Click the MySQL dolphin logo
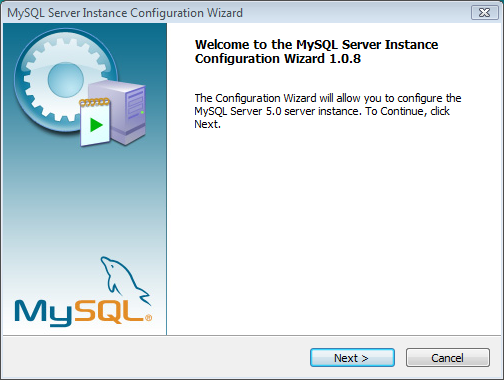The image size is (504, 380). [x=125, y=279]
